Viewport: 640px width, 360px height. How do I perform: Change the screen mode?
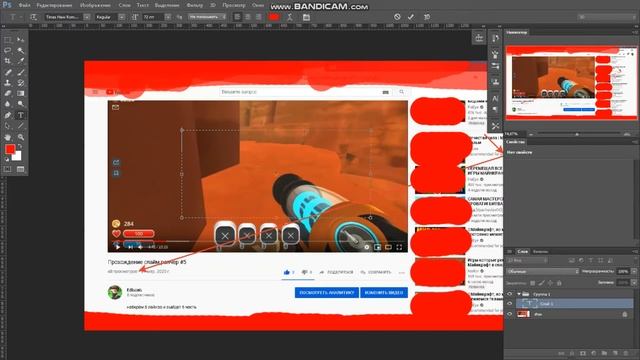[x=20, y=169]
